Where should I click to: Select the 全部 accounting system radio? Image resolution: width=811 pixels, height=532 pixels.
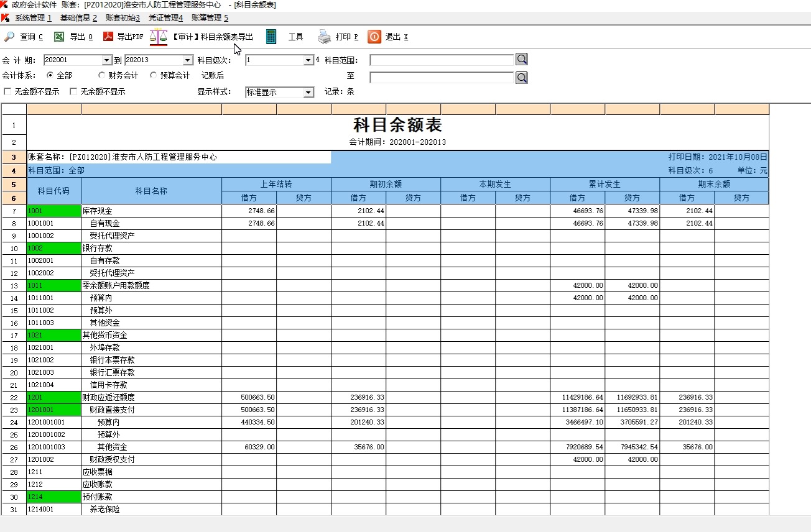pyautogui.click(x=50, y=75)
